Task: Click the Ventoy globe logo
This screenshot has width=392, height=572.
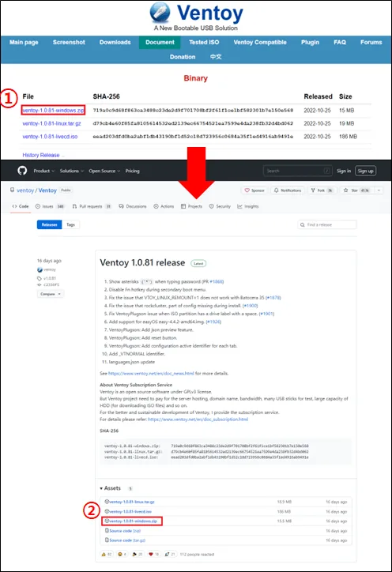Action: [160, 12]
